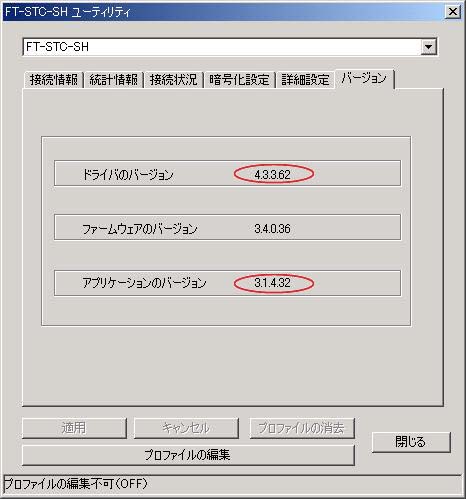This screenshot has height=499, width=466.
Task: Click the プロファイルの消去 button
Action: coord(302,428)
